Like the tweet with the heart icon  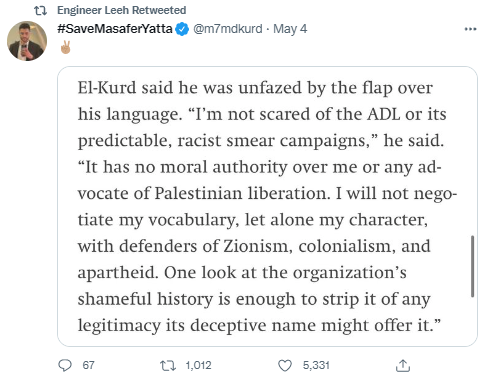click(x=285, y=366)
